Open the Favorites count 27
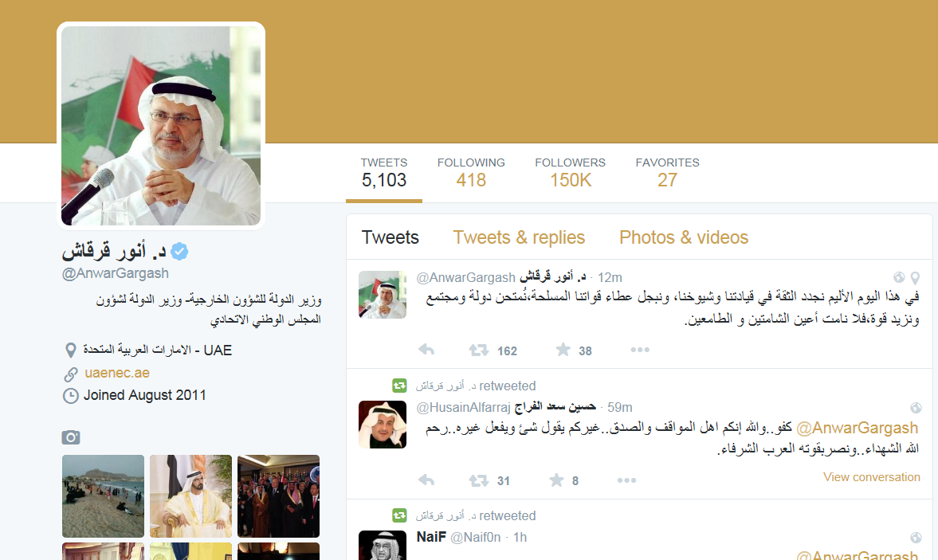Viewport: 938px width, 560px height. tap(667, 173)
